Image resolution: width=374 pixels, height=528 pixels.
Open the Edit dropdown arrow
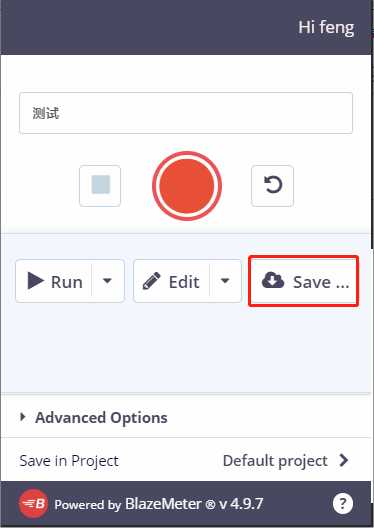(225, 280)
